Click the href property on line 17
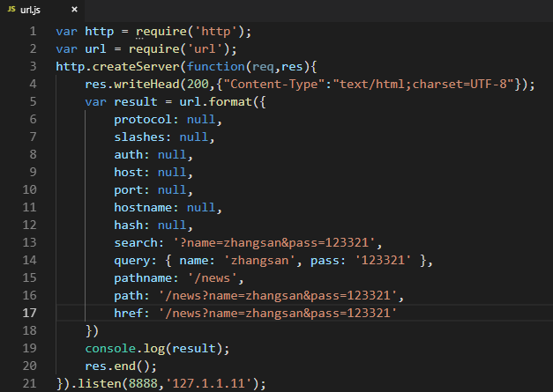 coord(129,313)
